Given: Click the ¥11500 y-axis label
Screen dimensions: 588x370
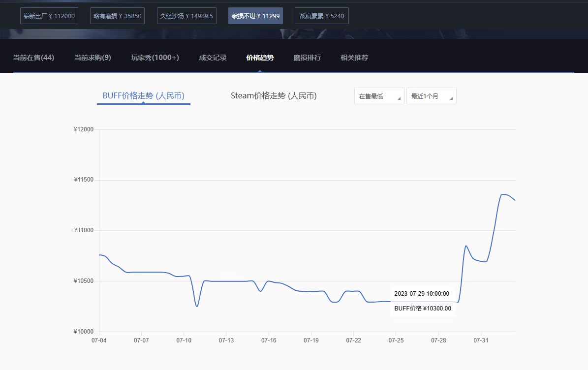Looking at the screenshot, I should (x=84, y=180).
